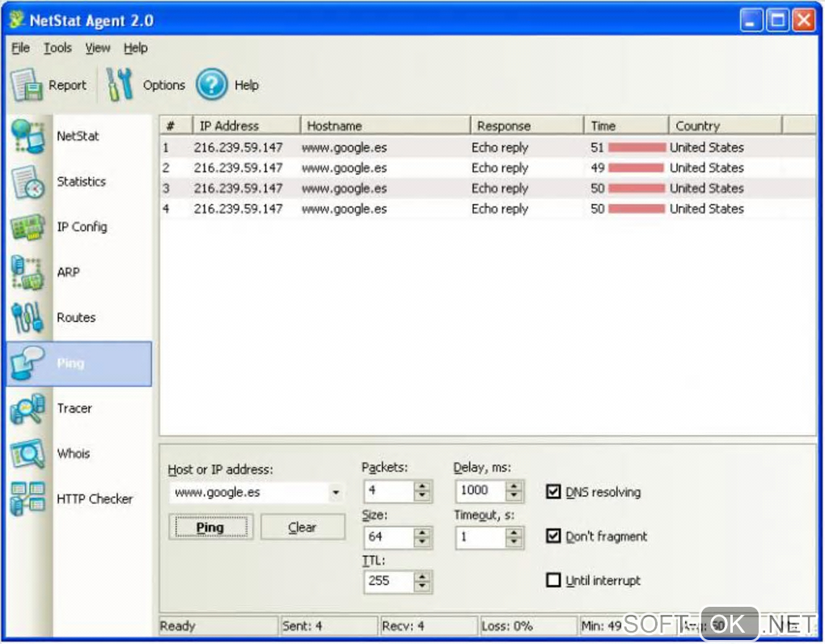Click the Ping button
Image resolution: width=825 pixels, height=644 pixels.
(210, 527)
